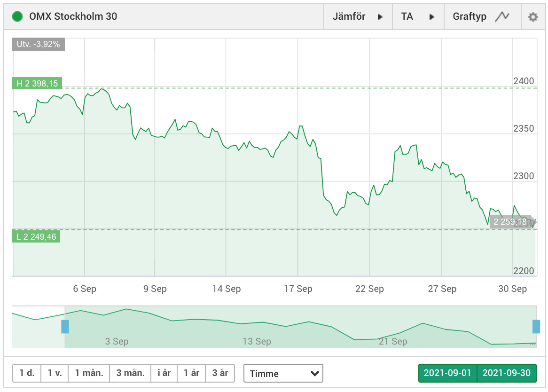Viewport: 548px width, 392px height.
Task: Select the 3 år time range
Action: [220, 373]
